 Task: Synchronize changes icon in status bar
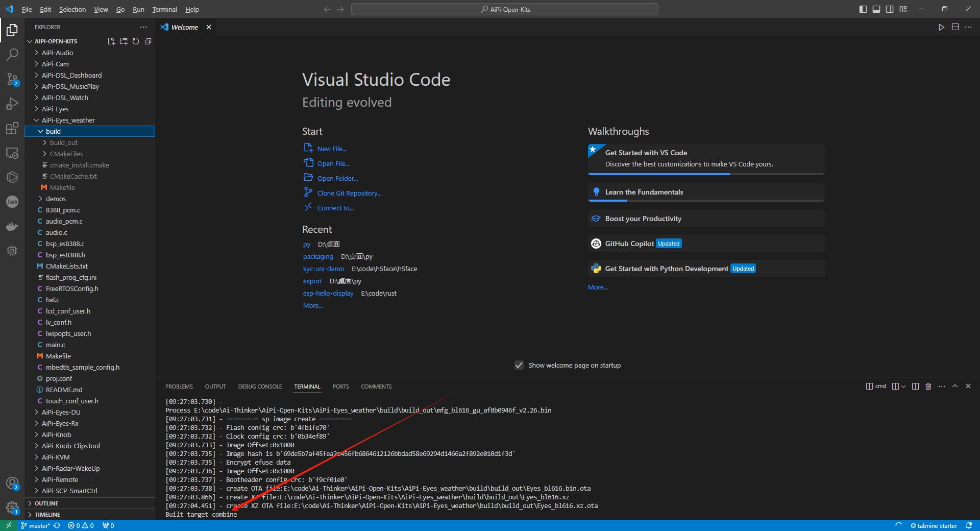[x=57, y=525]
